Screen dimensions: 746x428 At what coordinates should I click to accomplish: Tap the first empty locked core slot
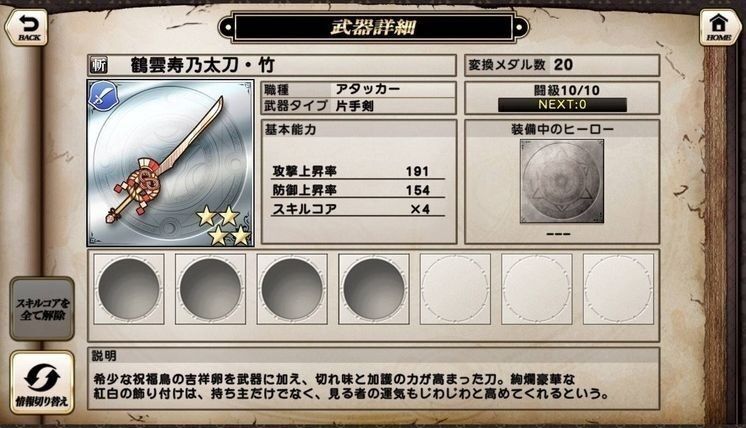(455, 289)
